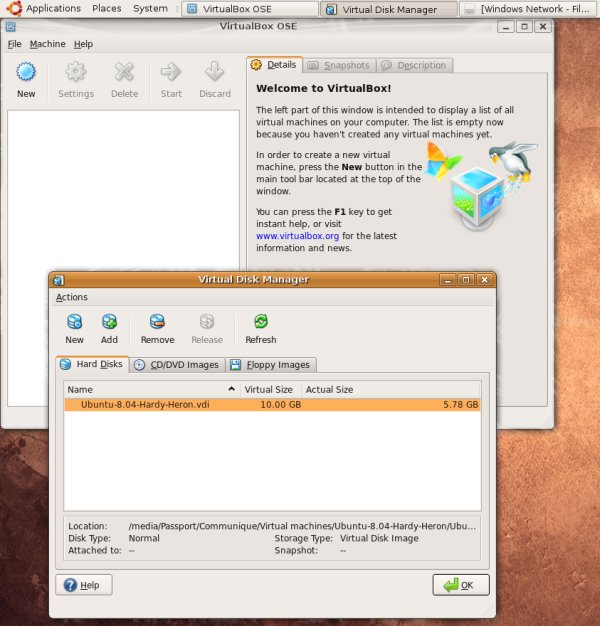Open the Machine menu
The height and width of the screenshot is (626, 600).
48,44
